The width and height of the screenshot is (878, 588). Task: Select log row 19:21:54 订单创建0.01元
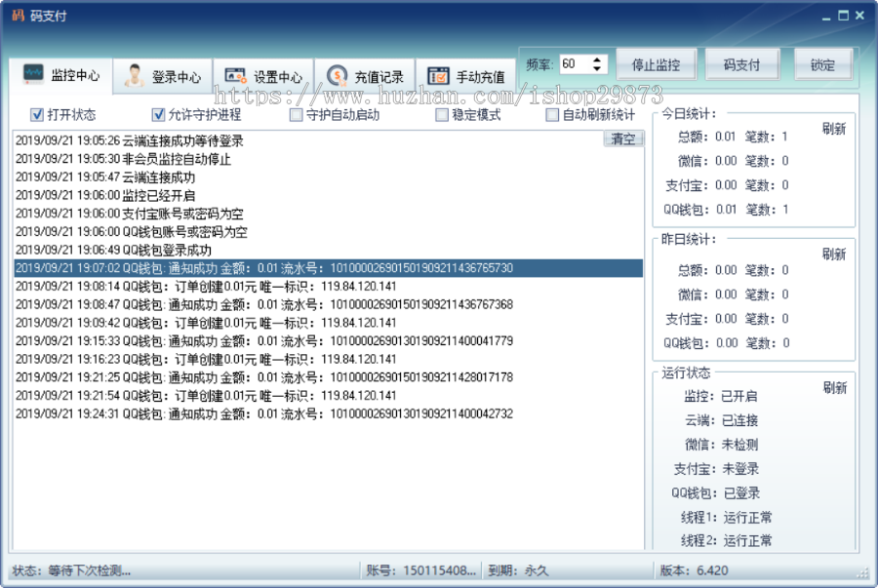(x=328, y=396)
